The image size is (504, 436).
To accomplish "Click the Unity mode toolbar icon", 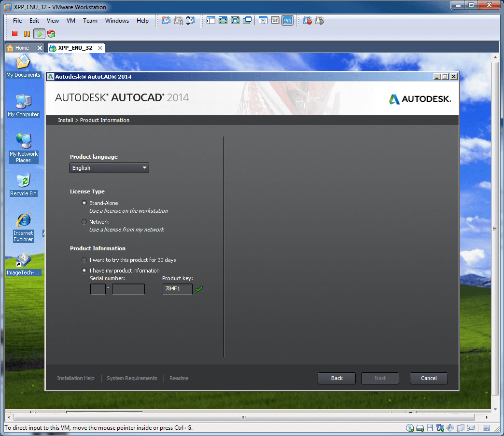I will coord(247,21).
